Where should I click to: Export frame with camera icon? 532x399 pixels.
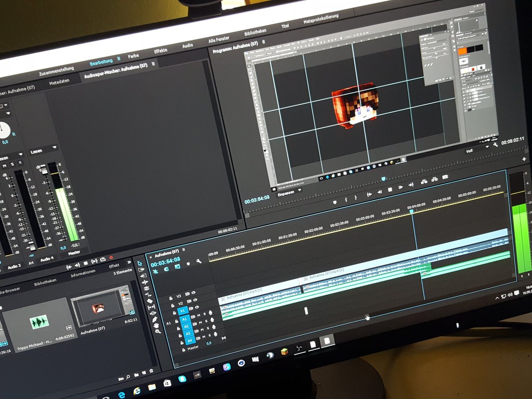coord(445,177)
